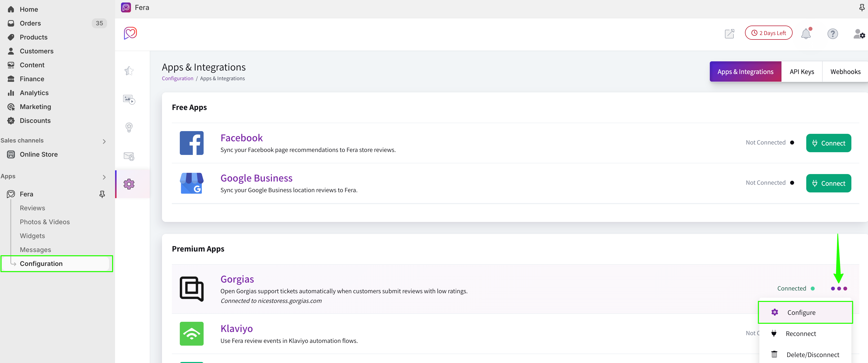
Task: Open the Google Business title link
Action: tap(256, 178)
